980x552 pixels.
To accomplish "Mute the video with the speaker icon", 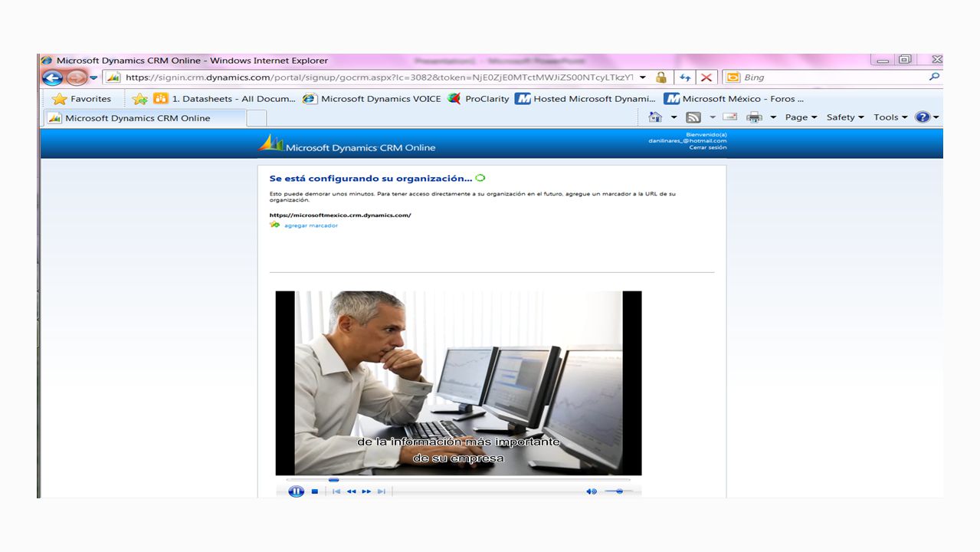I will click(x=591, y=491).
